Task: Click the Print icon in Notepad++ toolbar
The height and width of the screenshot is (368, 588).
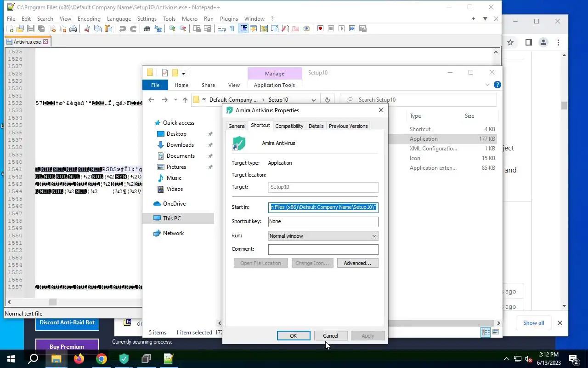Action: 73,29
